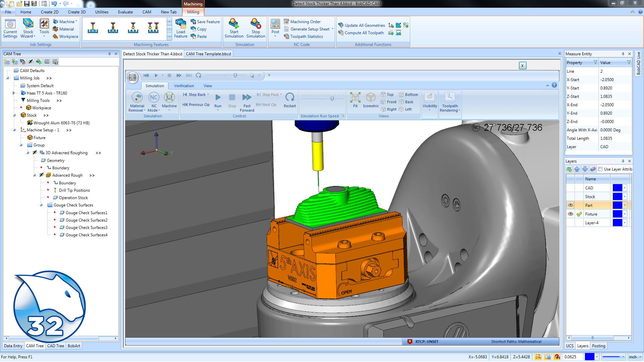Hide the Fixture layer using eye icon
Screen dimensions: 644x362
coord(571,214)
